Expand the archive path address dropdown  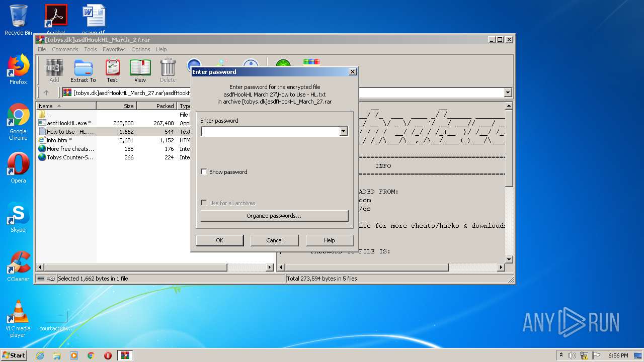pos(508,93)
